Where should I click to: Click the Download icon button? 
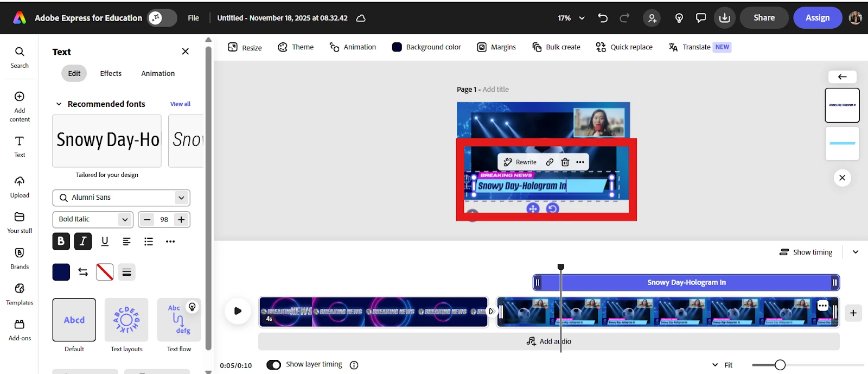click(724, 18)
